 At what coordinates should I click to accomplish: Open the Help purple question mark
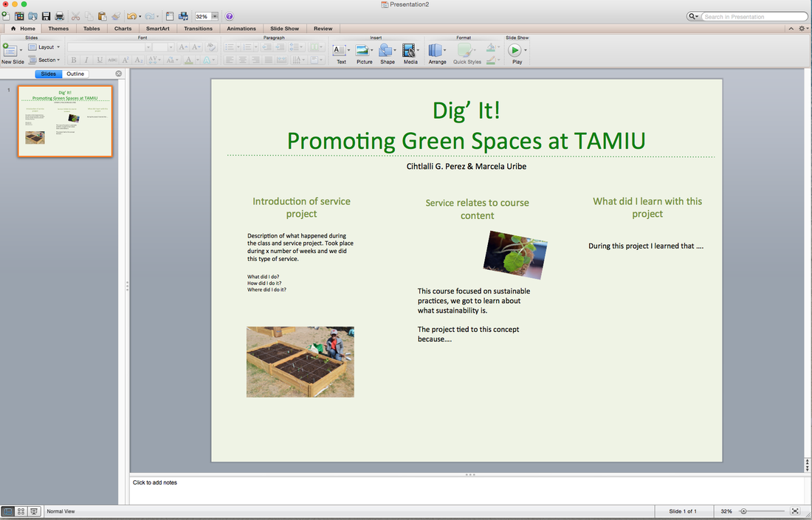click(x=229, y=16)
